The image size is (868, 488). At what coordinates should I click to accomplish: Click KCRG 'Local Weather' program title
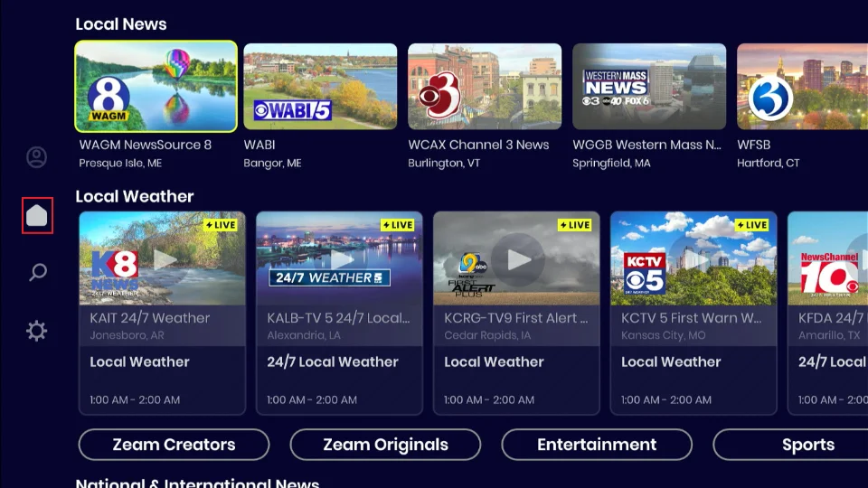point(494,361)
